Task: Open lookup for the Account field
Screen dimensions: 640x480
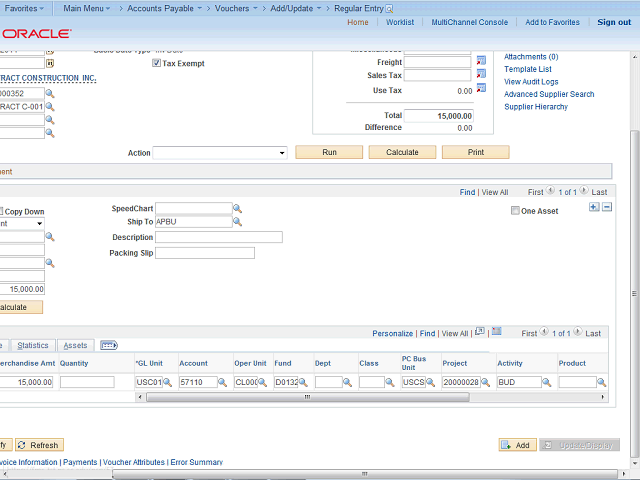Action: [x=224, y=383]
